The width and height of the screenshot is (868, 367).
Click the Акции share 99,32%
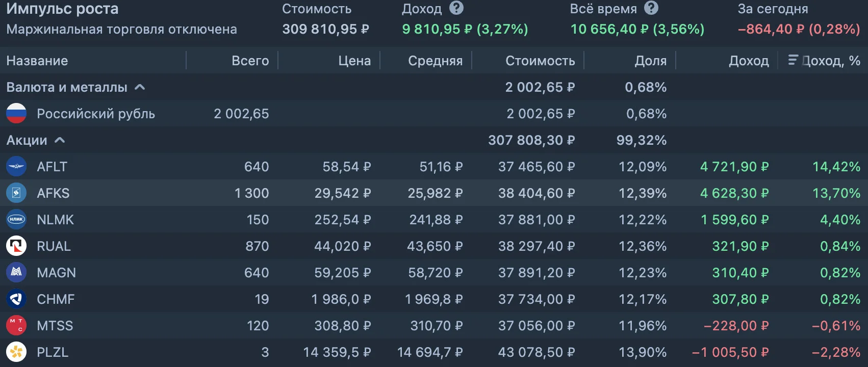(642, 140)
